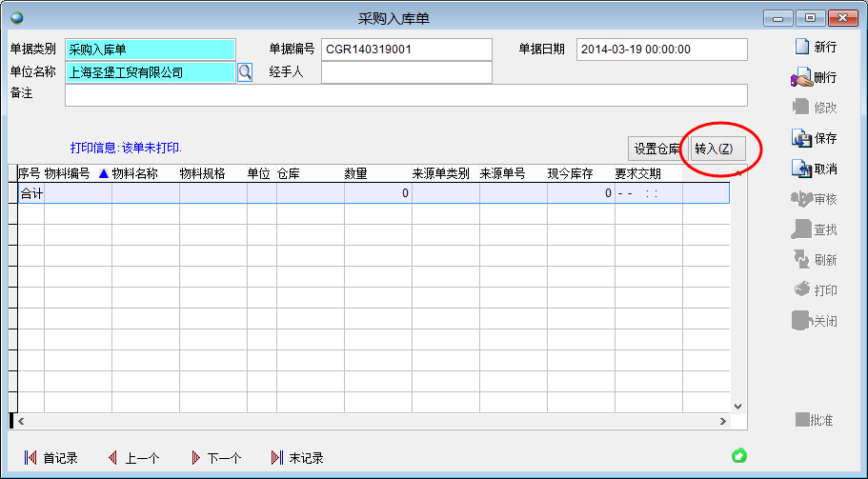Viewport: 868px width, 479px height.
Task: Click the 数量 column header
Action: pos(355,174)
